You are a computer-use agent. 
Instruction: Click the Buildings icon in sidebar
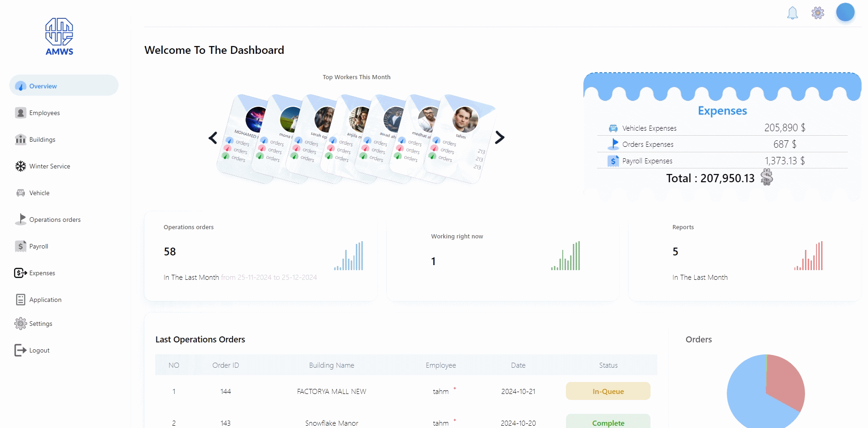click(x=21, y=139)
